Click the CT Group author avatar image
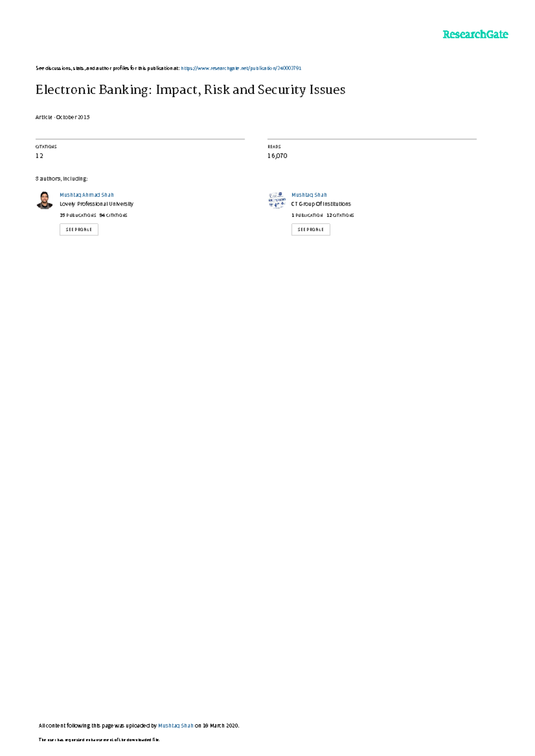The image size is (535, 756). [277, 200]
